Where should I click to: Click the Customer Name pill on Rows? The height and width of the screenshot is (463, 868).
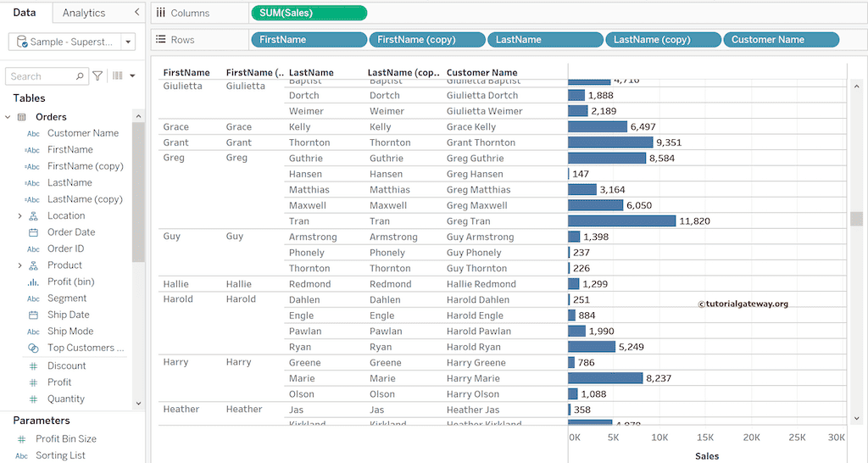[780, 40]
